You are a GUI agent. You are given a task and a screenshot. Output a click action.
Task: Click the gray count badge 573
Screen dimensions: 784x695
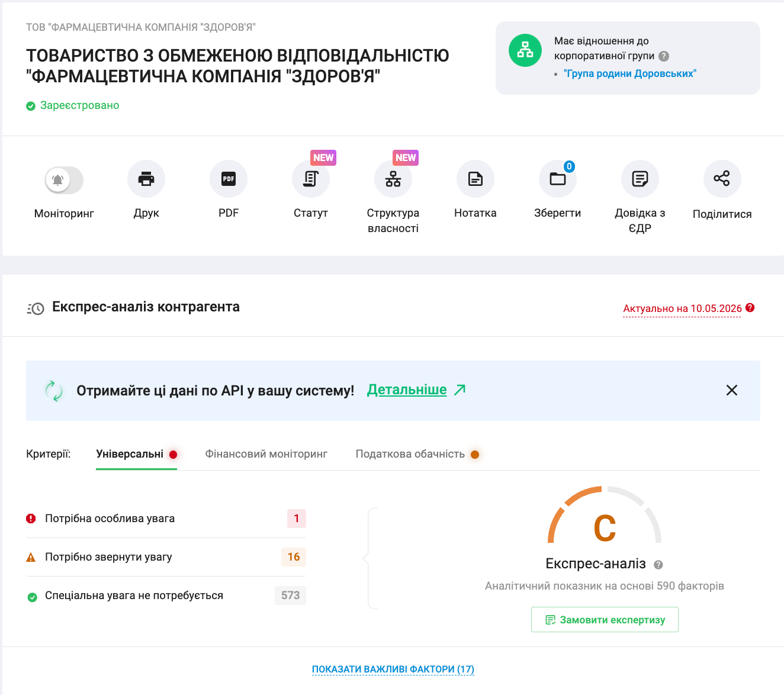tap(290, 596)
